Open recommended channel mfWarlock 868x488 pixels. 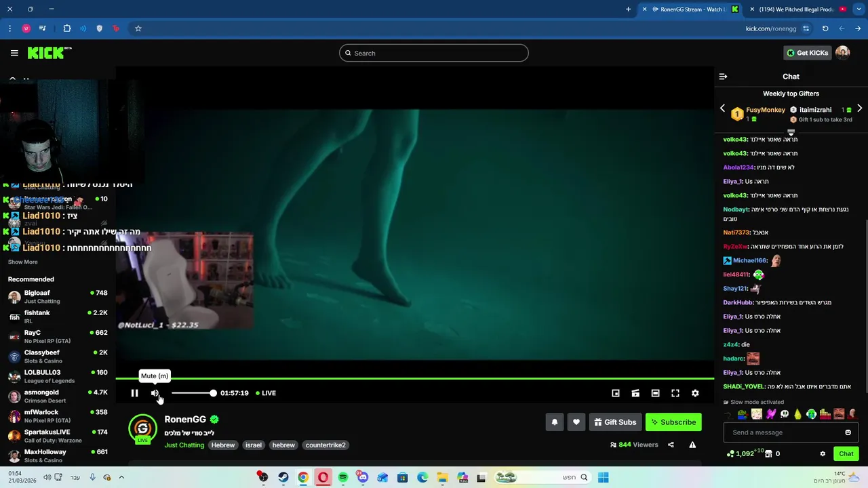58,415
